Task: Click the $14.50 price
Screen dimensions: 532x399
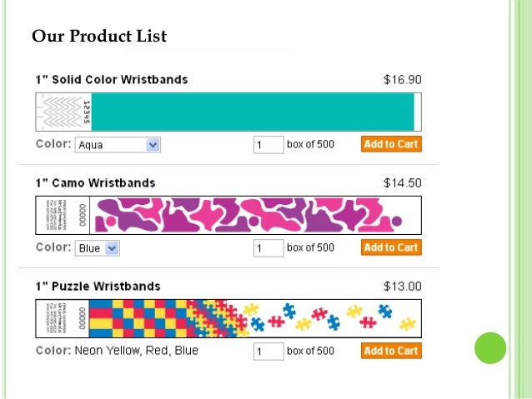Action: click(x=402, y=182)
